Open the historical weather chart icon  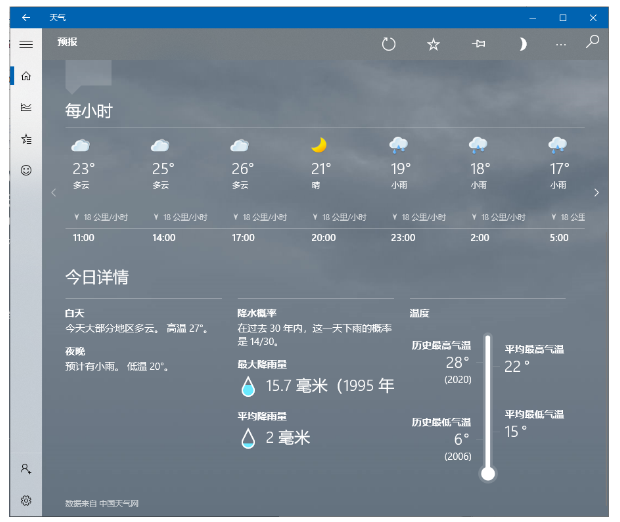click(26, 107)
